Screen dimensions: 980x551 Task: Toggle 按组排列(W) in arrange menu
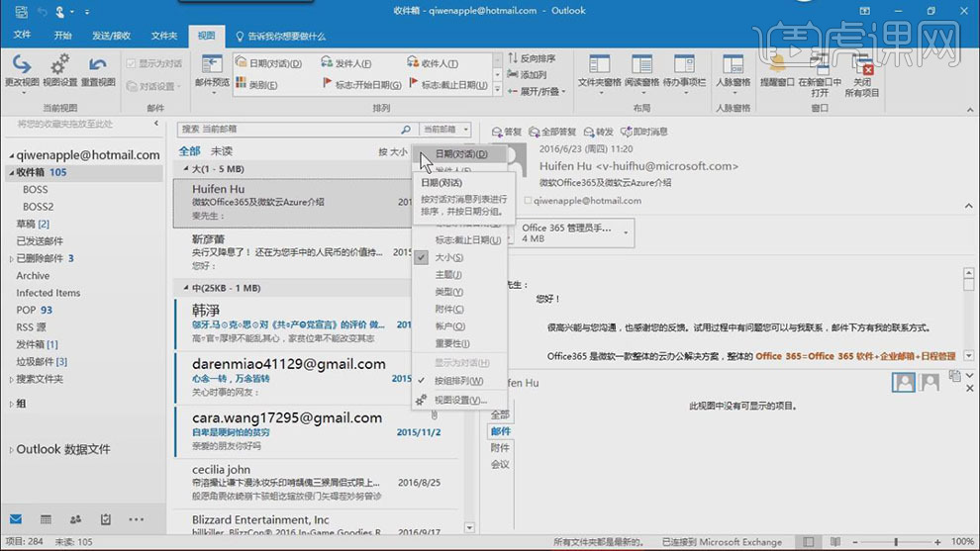click(458, 381)
